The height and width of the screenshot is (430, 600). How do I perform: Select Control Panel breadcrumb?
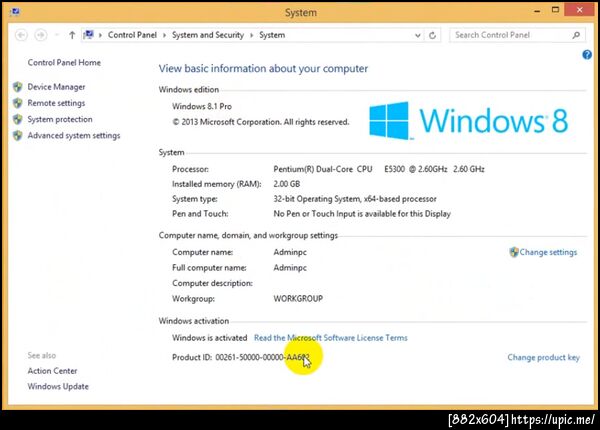point(132,35)
